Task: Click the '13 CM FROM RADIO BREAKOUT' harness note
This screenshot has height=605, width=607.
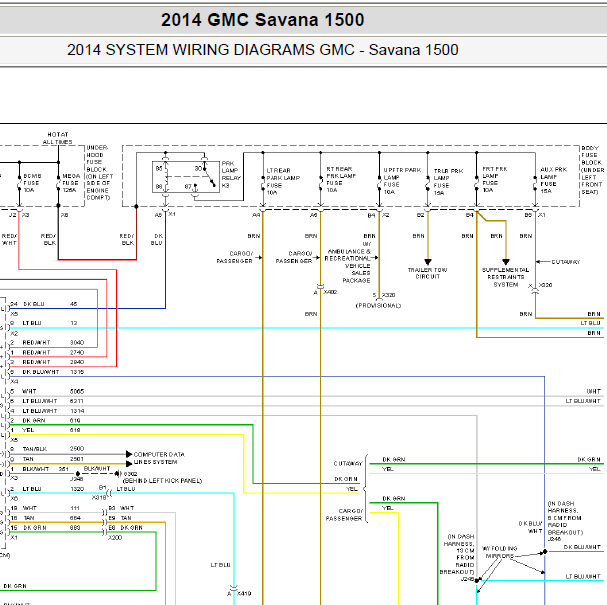Action: [x=457, y=554]
